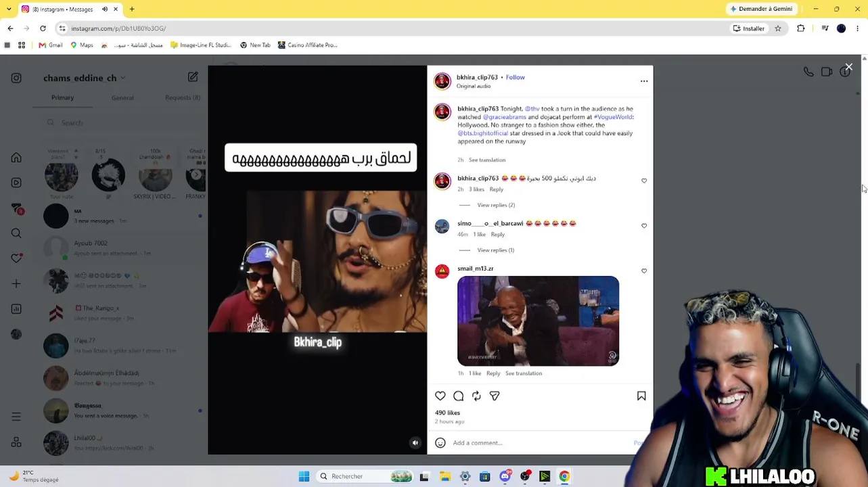Go to Instagram Home in sidebar
This screenshot has width=868, height=487.
[x=16, y=158]
